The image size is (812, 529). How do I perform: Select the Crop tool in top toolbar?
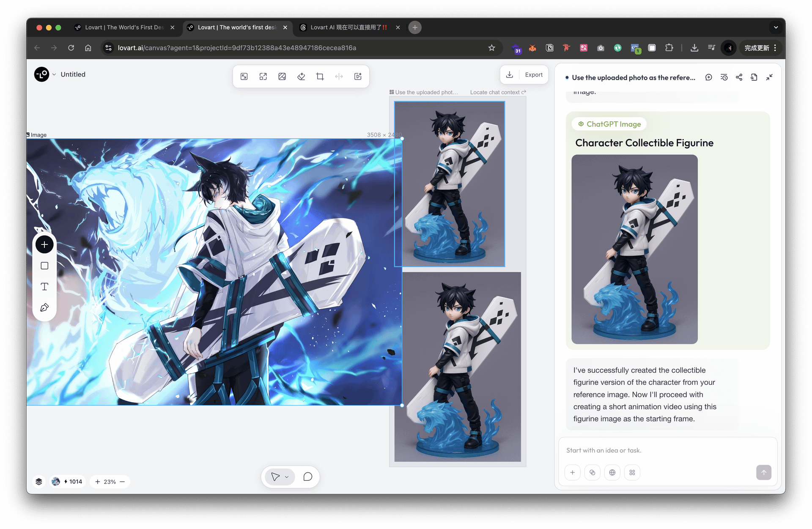coord(320,77)
